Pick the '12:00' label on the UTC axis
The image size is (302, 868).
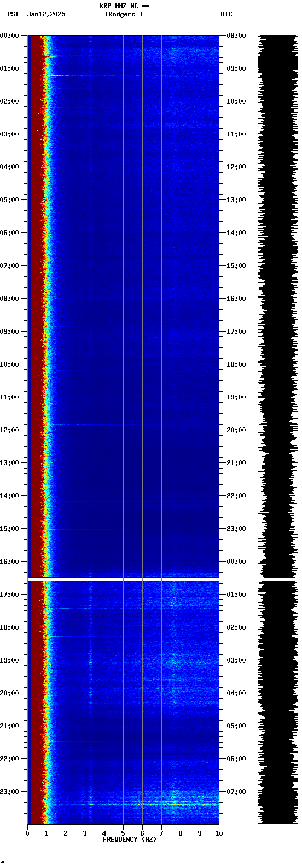(x=236, y=167)
